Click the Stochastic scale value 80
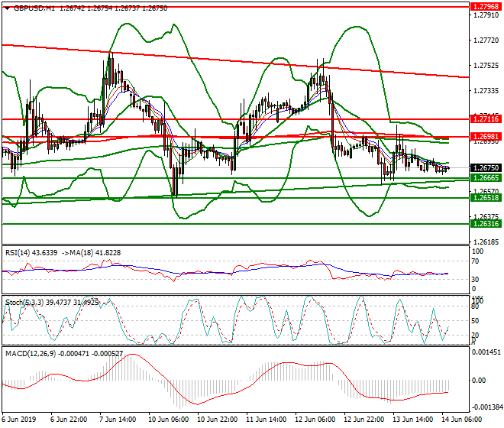504x428 pixels. [475, 306]
